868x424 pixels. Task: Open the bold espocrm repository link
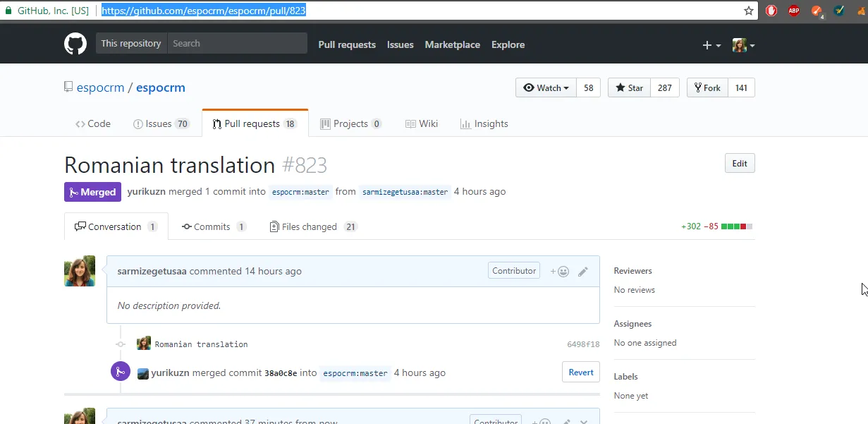tap(161, 87)
